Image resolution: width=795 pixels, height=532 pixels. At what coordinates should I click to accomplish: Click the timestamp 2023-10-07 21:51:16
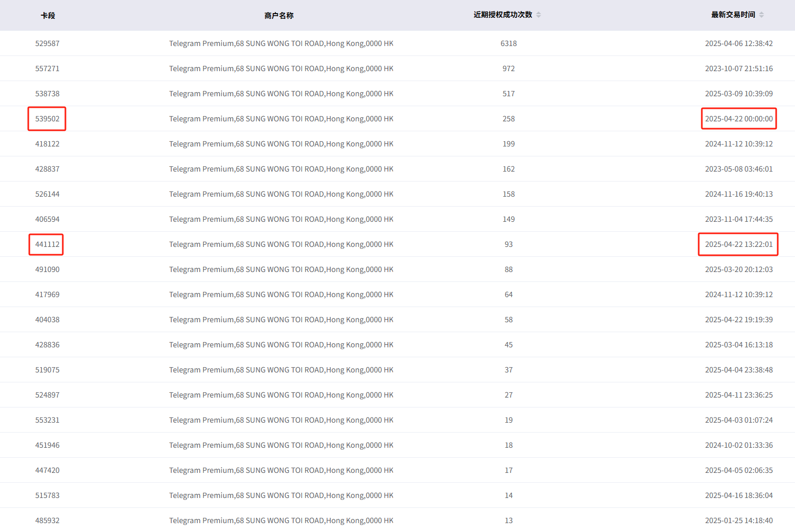[738, 69]
